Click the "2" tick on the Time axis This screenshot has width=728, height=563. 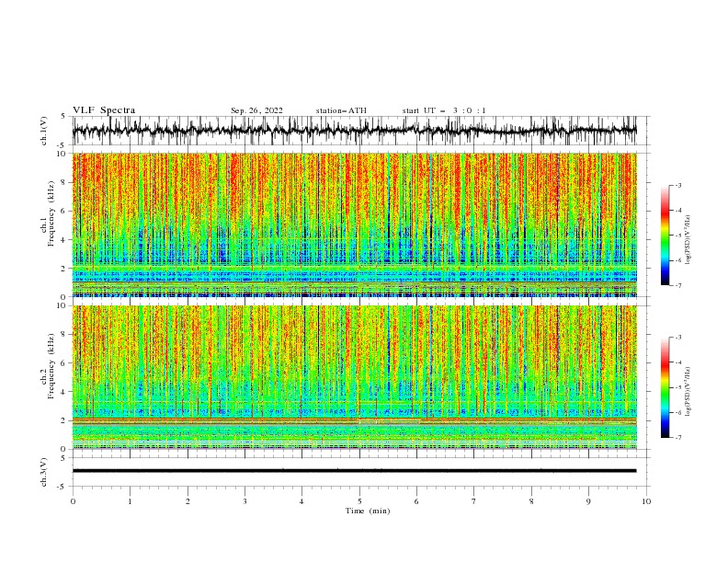coord(188,501)
